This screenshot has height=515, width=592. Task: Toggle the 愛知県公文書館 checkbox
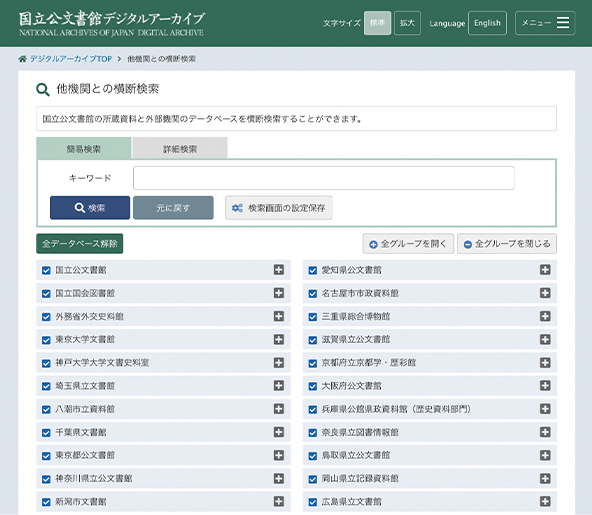click(313, 270)
